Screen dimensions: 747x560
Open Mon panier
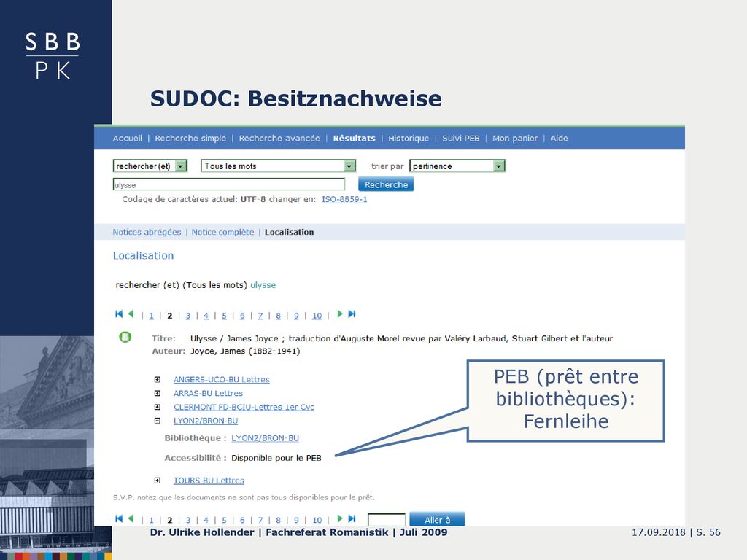[x=515, y=138]
